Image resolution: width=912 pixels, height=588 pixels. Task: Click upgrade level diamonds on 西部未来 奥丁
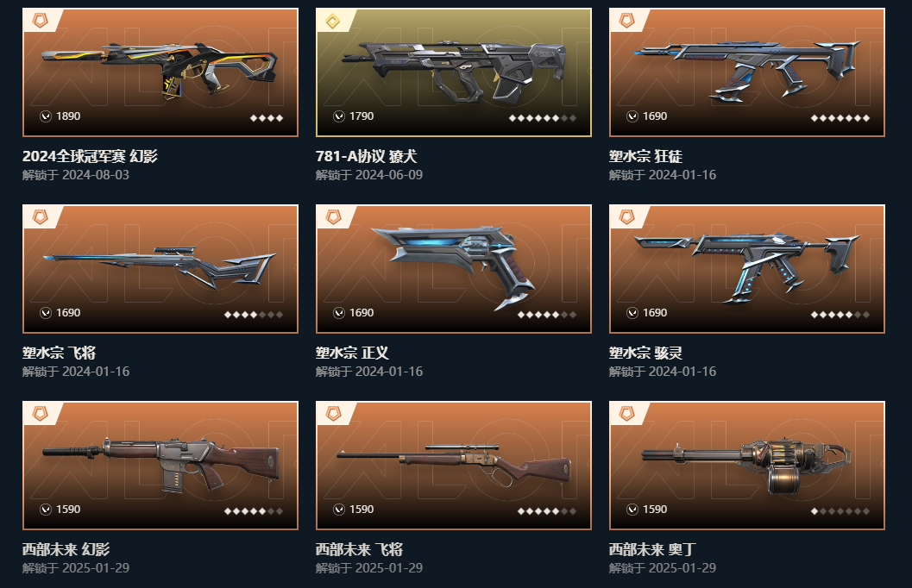[840, 511]
